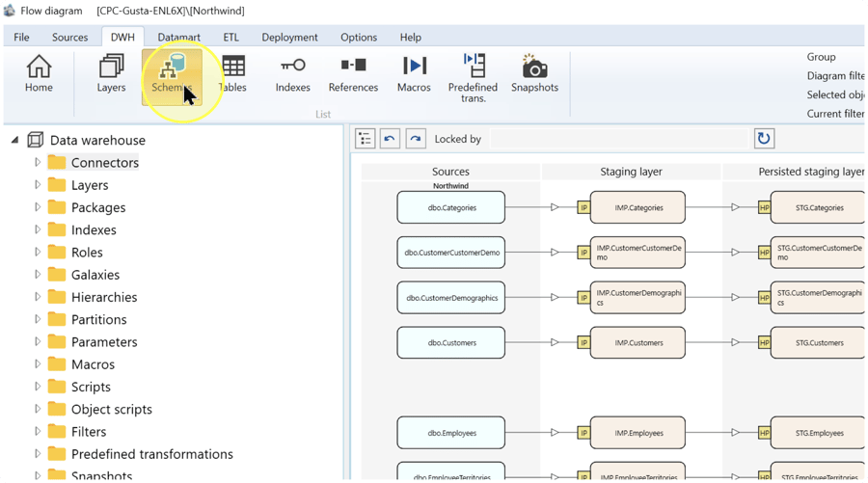Select the dbo.Customers source node
The height and width of the screenshot is (483, 868).
click(x=450, y=342)
